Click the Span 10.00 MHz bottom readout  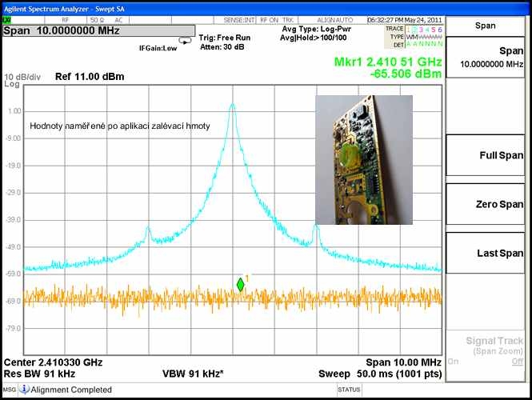coord(403,362)
